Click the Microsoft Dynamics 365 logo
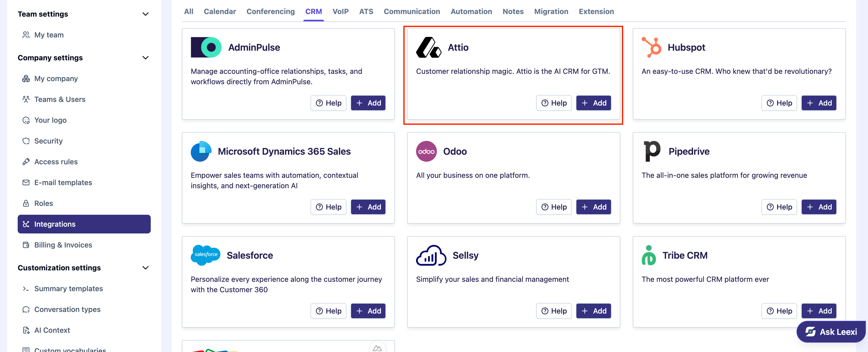 (201, 151)
